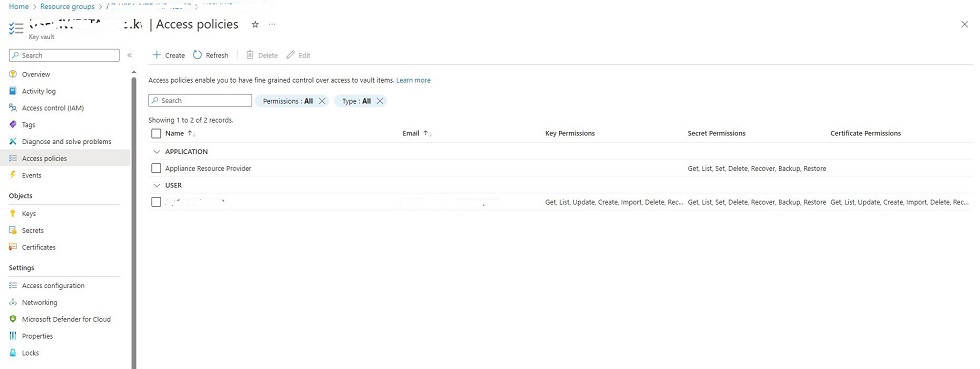
Task: Favorite the page with the star icon
Action: 255,24
